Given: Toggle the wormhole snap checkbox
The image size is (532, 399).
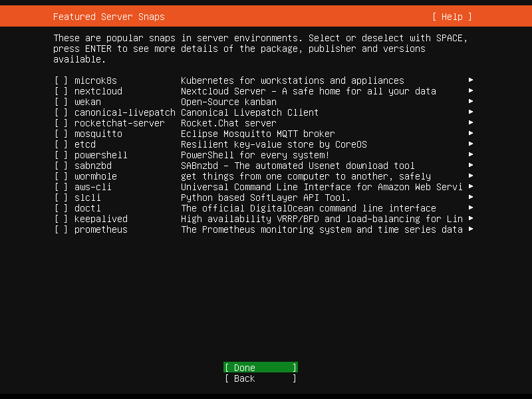Looking at the screenshot, I should tap(61, 176).
